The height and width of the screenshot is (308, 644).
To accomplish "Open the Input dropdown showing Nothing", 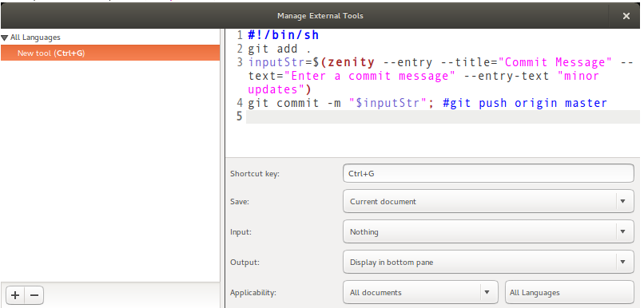I will (x=488, y=231).
